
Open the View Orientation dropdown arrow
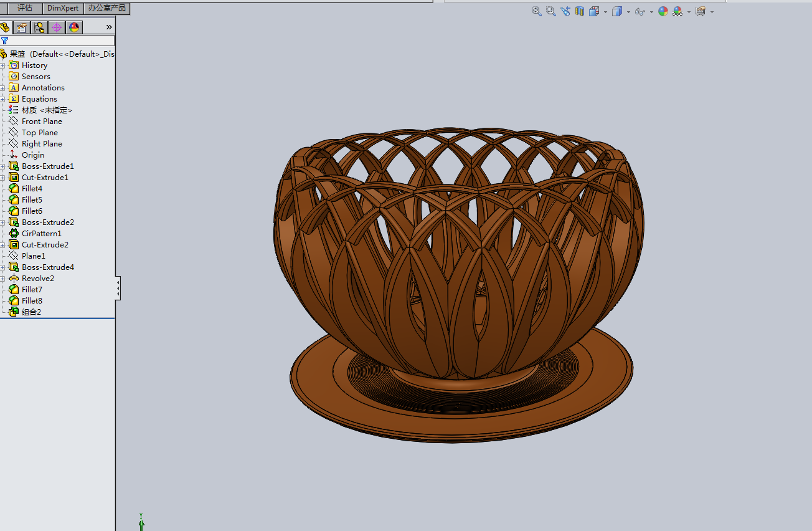pos(605,12)
